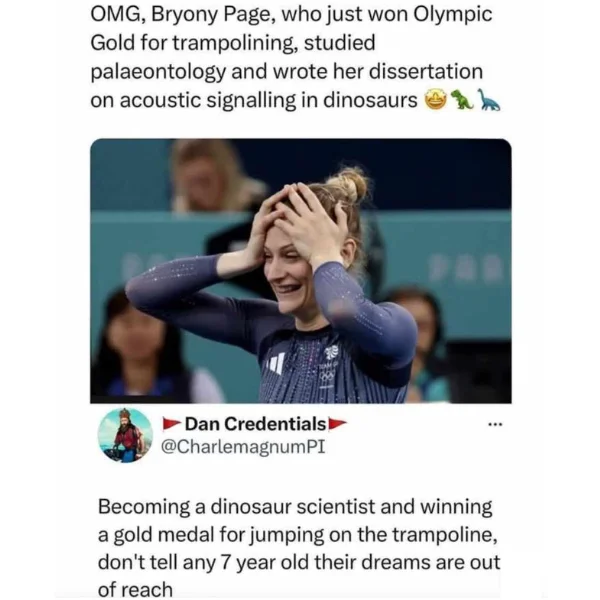
Task: Click the star-struck face emoji
Action: point(436,100)
